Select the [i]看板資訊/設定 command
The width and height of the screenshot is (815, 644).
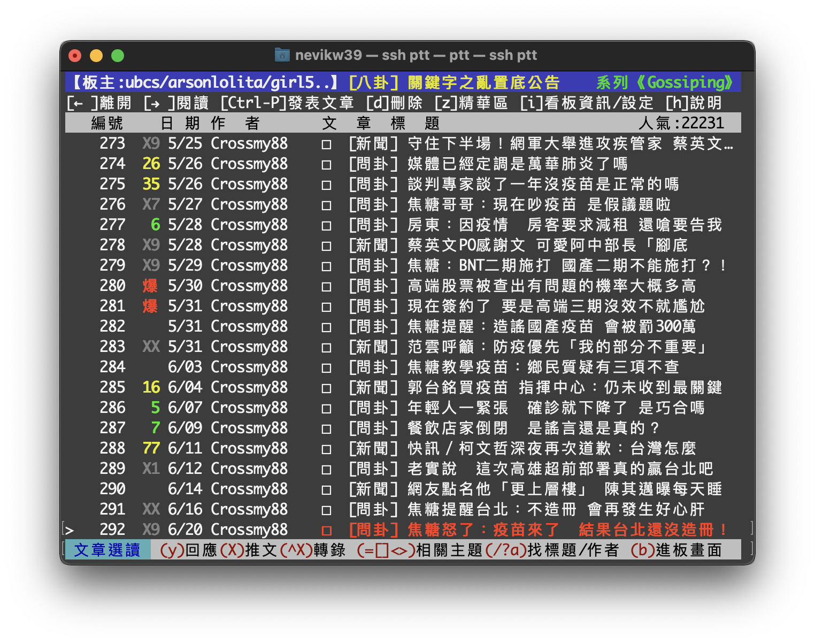point(587,103)
